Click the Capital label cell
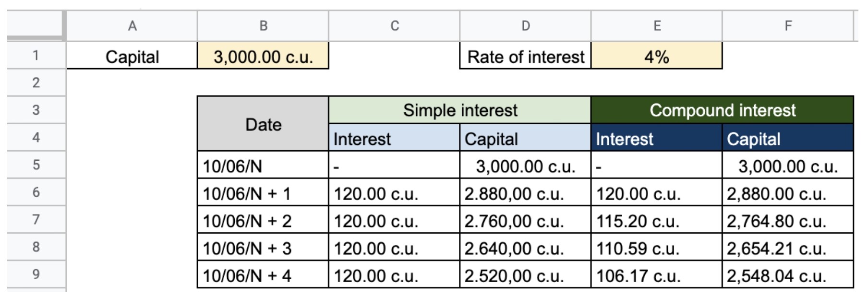 [x=132, y=57]
